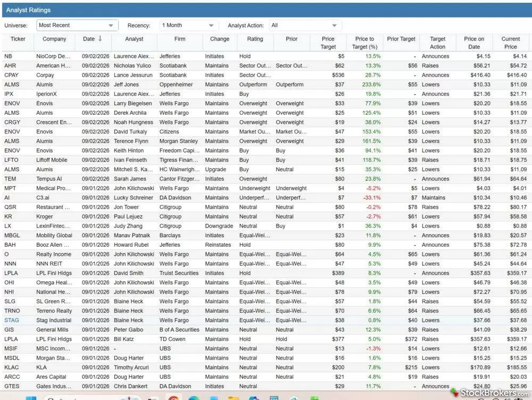Click analyst name 'Lucky Schreiner'
Viewport: 532px width, 400px height.
(134, 197)
